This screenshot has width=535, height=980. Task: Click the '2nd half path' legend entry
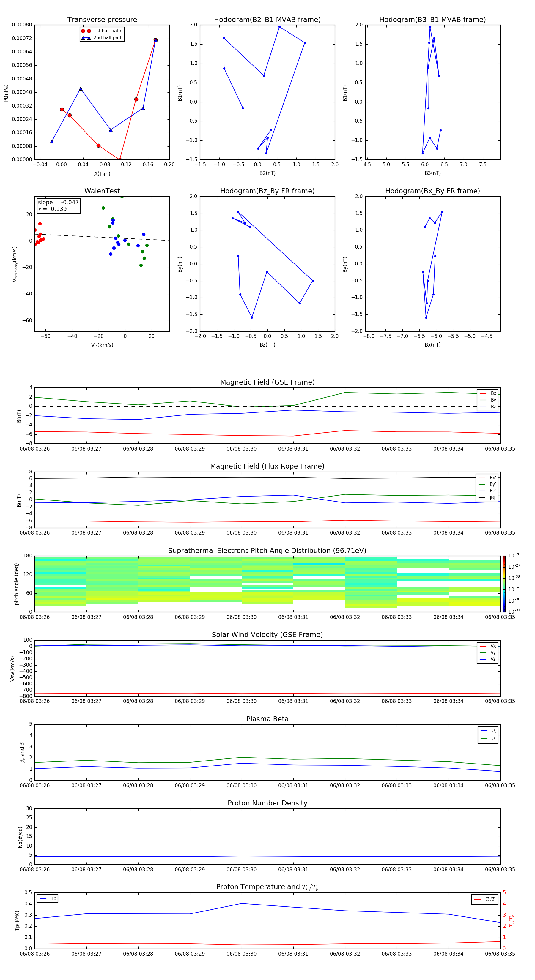[x=102, y=38]
